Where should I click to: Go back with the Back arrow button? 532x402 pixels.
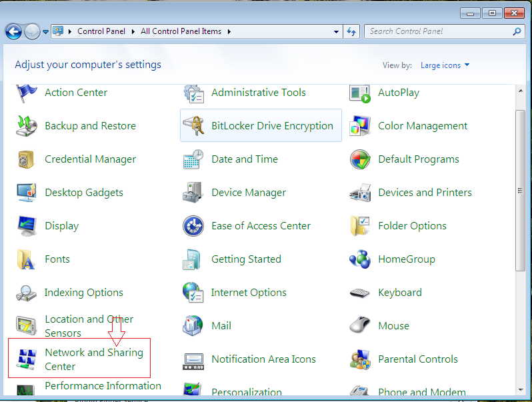pos(13,32)
